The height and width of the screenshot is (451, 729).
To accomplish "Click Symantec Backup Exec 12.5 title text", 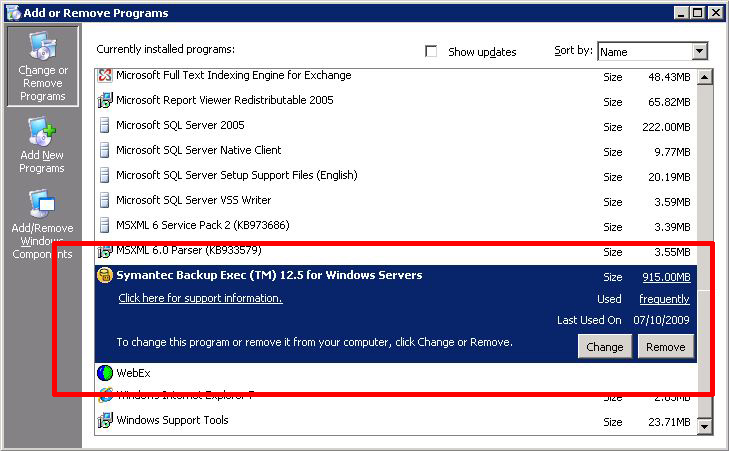I will 269,275.
